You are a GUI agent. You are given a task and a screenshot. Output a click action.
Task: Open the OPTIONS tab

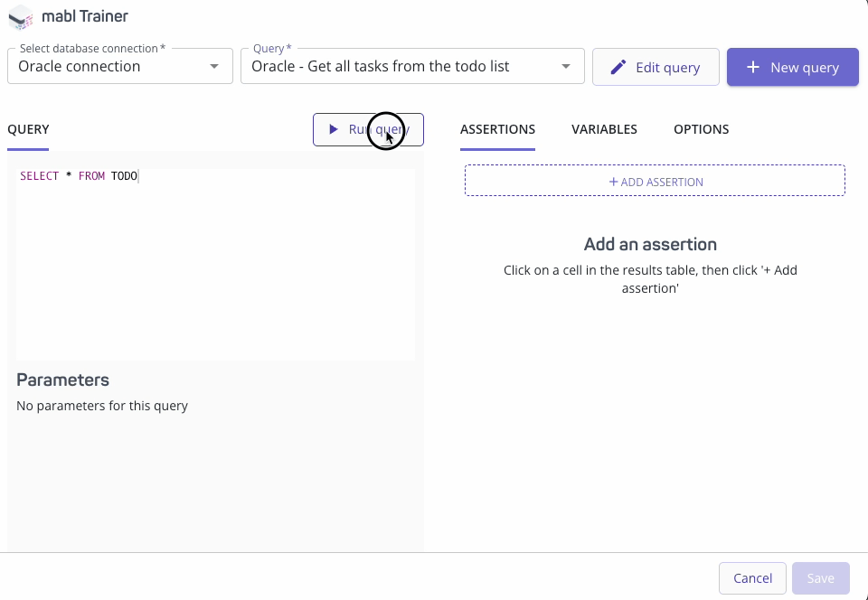[701, 129]
